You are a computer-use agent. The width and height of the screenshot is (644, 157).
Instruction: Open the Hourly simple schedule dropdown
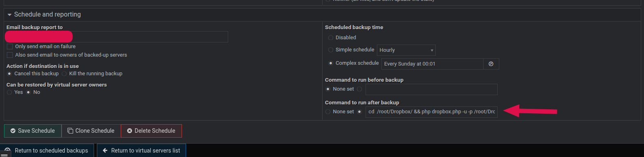406,50
